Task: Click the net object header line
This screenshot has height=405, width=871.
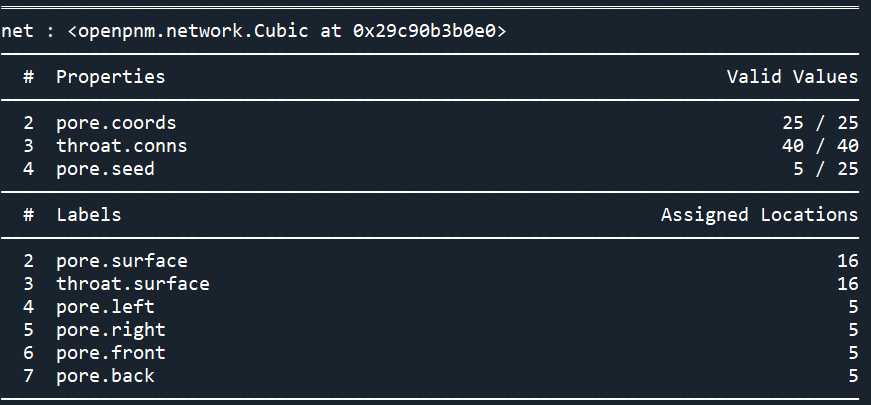Action: (x=253, y=31)
